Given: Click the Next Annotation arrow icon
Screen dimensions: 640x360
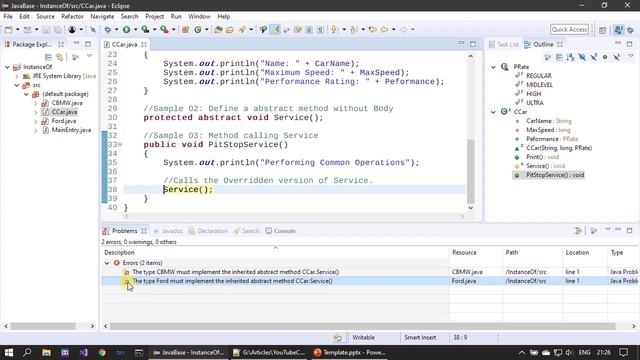Looking at the screenshot, I should pos(334,30).
